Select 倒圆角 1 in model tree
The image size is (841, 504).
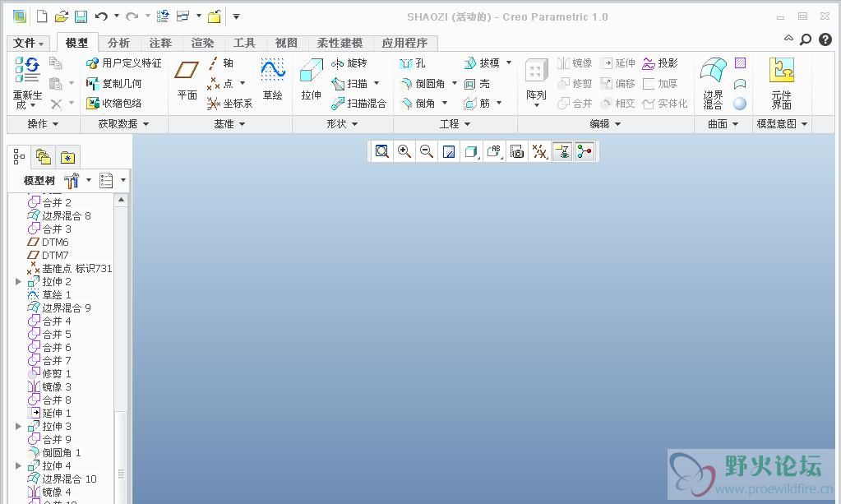click(x=54, y=452)
